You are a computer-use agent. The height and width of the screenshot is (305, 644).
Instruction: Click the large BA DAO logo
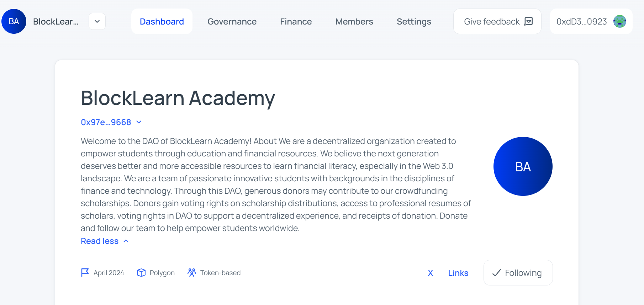523,166
